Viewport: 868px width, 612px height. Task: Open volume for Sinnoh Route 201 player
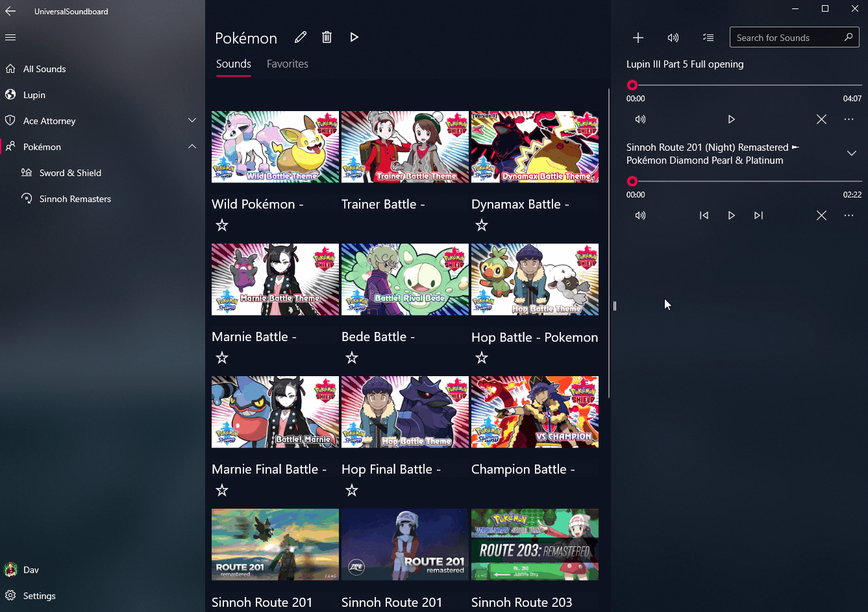[640, 216]
